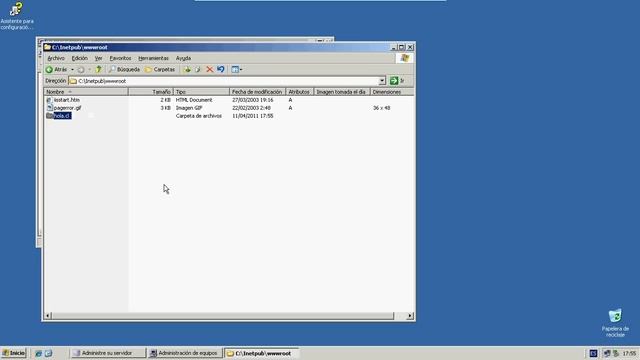Click the horizontal scrollbar right arrow
Viewport: 640px width, 360px height.
pyautogui.click(x=410, y=316)
